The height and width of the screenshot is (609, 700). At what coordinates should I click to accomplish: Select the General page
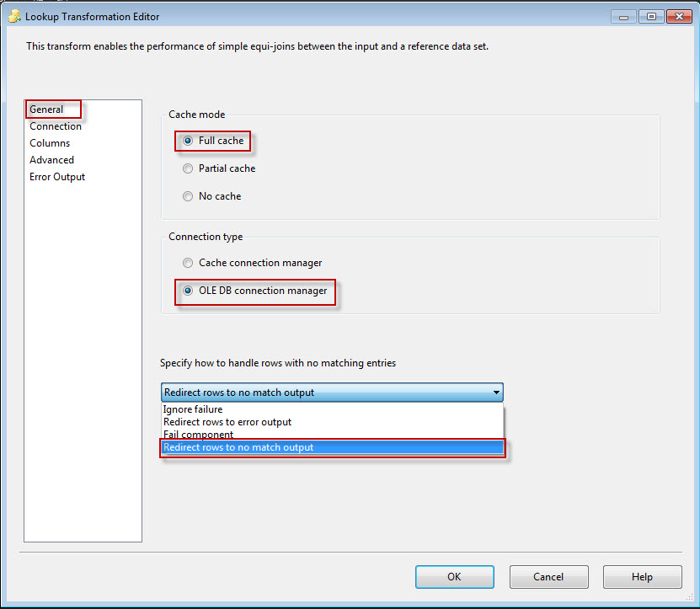point(46,109)
